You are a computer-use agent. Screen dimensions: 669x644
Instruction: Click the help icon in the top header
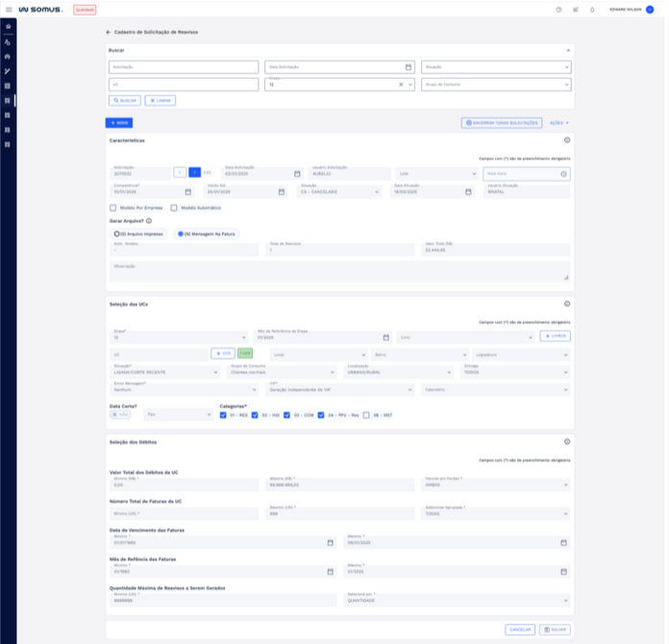click(558, 9)
